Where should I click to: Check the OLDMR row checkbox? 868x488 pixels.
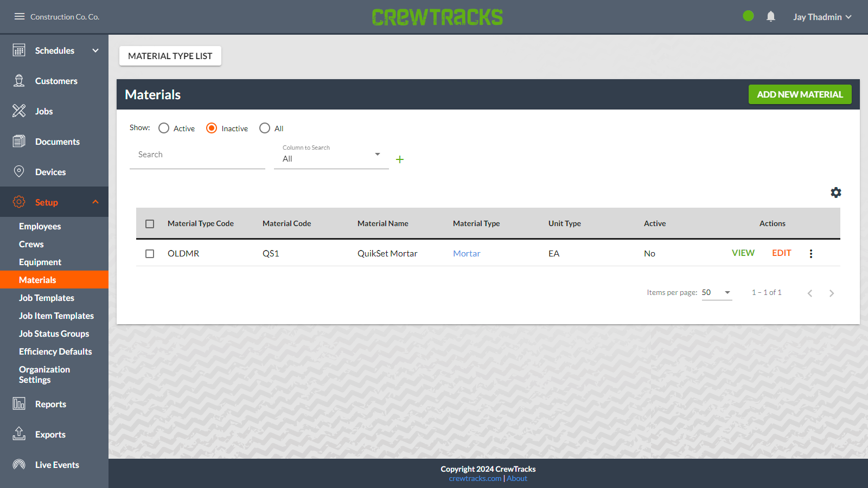150,254
